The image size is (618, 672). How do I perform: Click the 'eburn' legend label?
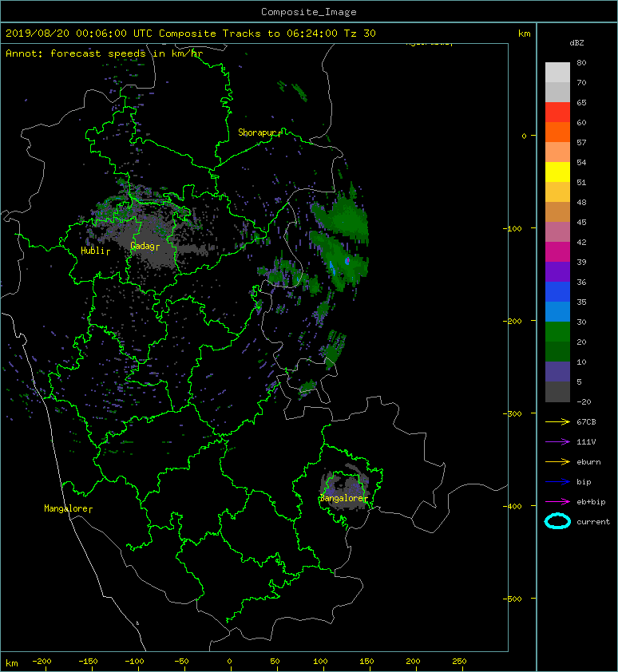[588, 461]
